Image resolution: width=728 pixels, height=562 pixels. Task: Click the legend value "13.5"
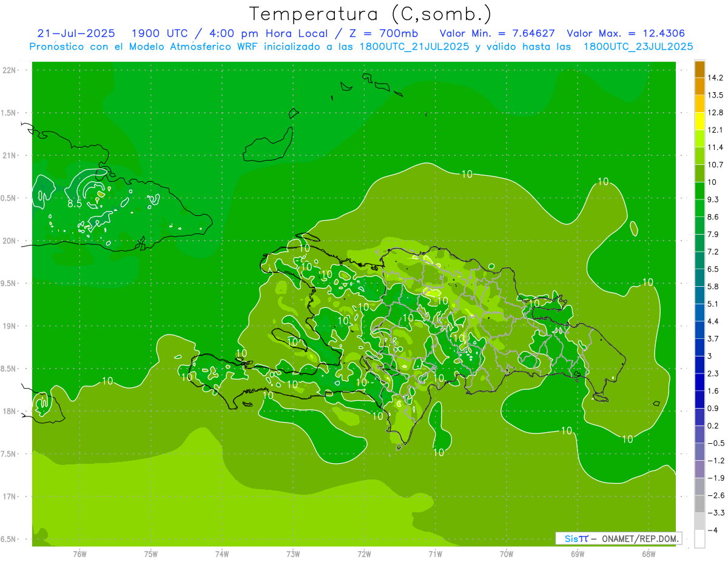click(716, 95)
